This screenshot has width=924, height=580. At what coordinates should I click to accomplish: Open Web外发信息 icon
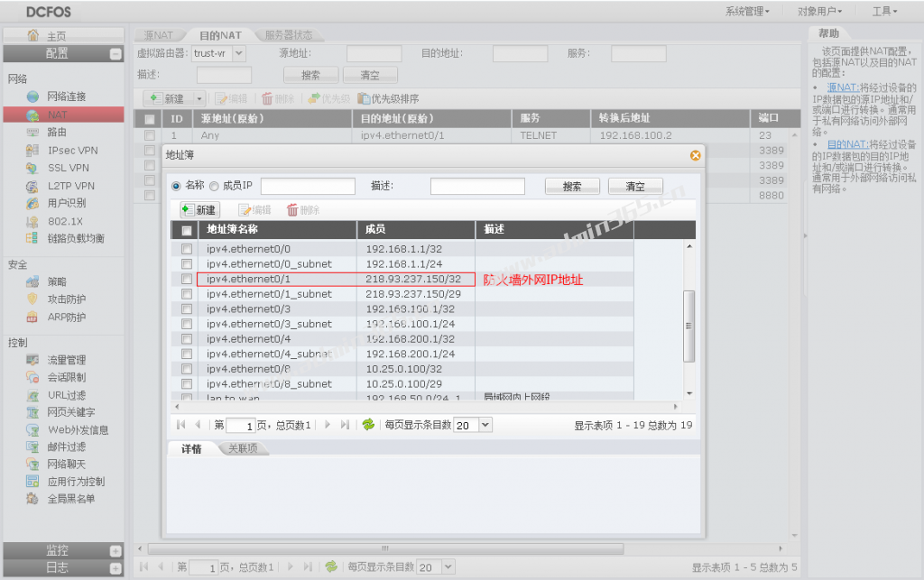(32, 430)
